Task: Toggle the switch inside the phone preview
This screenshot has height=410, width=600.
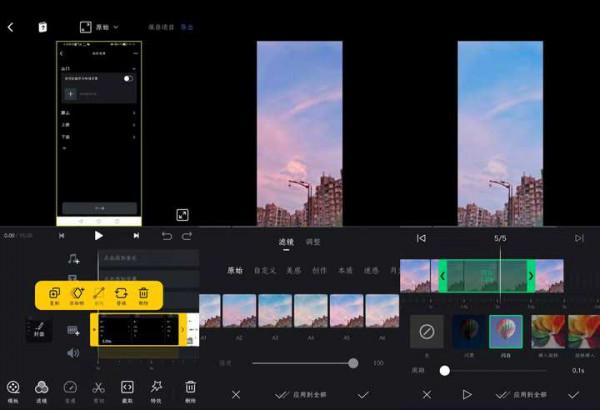Action: click(129, 77)
